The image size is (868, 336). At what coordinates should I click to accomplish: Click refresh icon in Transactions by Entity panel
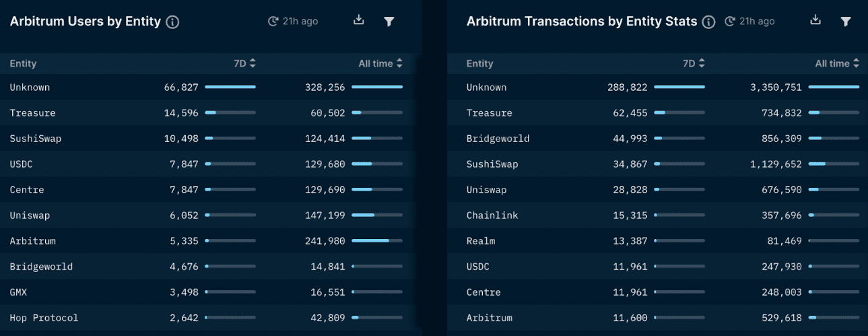[x=729, y=22]
